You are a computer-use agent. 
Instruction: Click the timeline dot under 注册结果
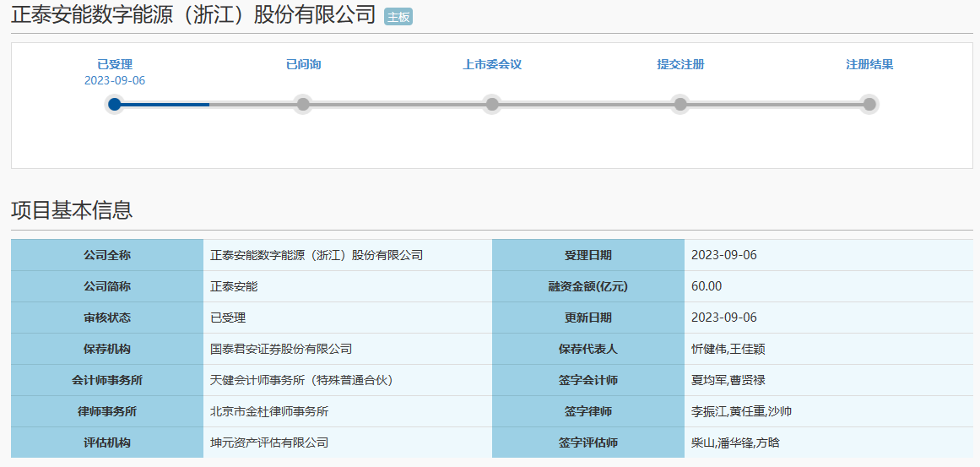pos(869,105)
